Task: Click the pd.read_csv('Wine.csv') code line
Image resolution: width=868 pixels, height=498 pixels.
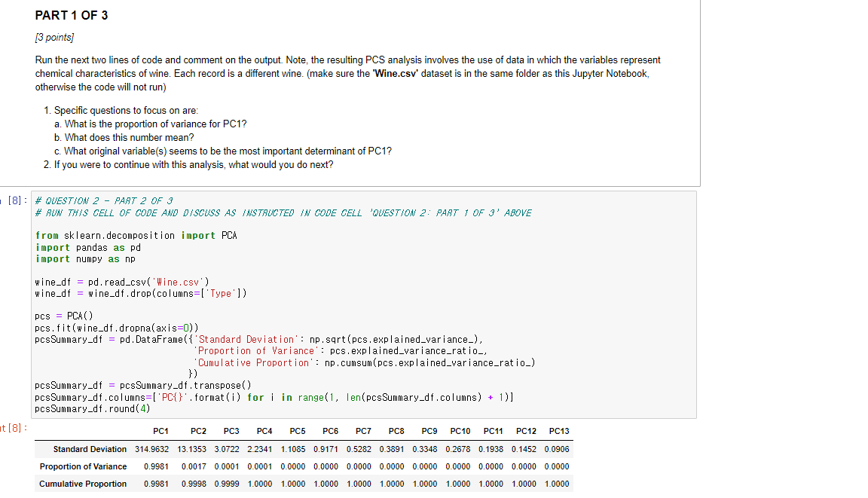Action: (x=121, y=281)
